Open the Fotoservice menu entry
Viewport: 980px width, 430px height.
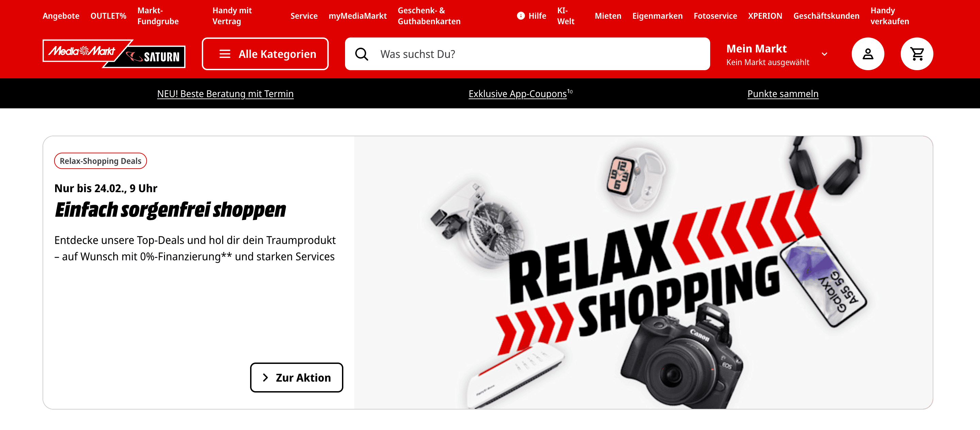pos(715,16)
